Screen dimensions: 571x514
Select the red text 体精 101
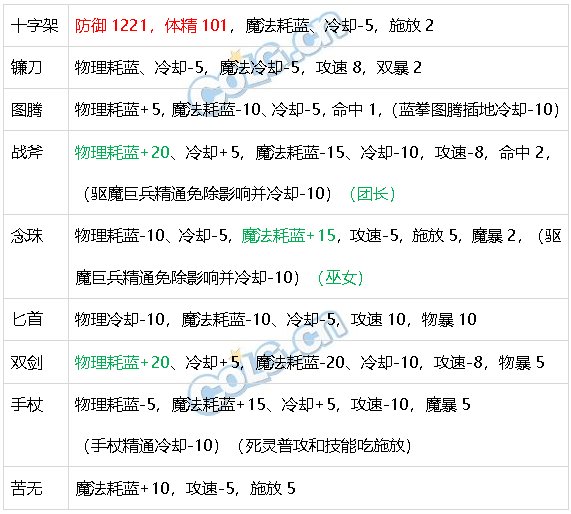pyautogui.click(x=196, y=26)
